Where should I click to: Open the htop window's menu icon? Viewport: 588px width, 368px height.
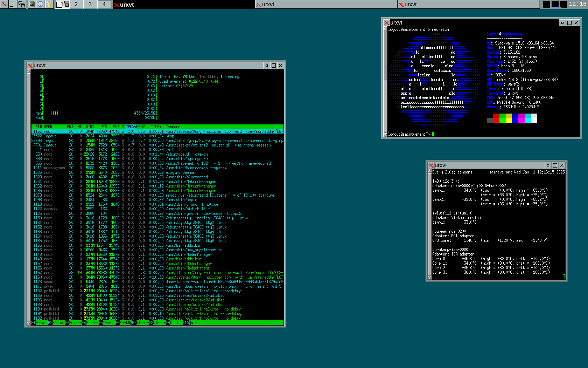pyautogui.click(x=30, y=66)
